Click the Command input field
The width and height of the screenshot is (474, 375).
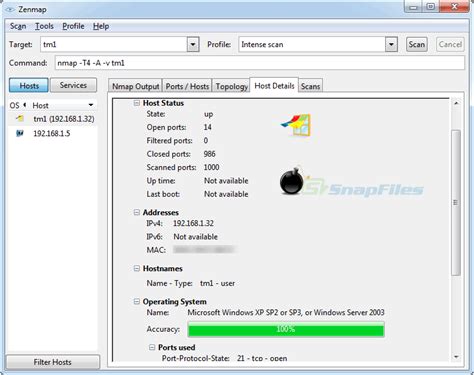tap(259, 63)
